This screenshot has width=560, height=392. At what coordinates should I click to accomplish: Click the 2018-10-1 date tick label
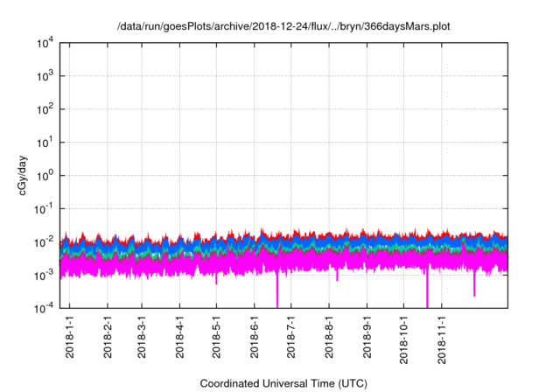point(403,339)
